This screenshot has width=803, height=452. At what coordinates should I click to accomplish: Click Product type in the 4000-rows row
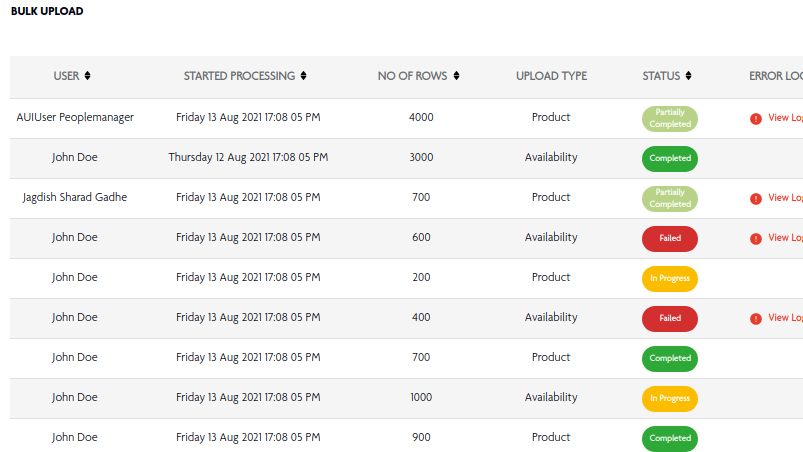point(551,117)
